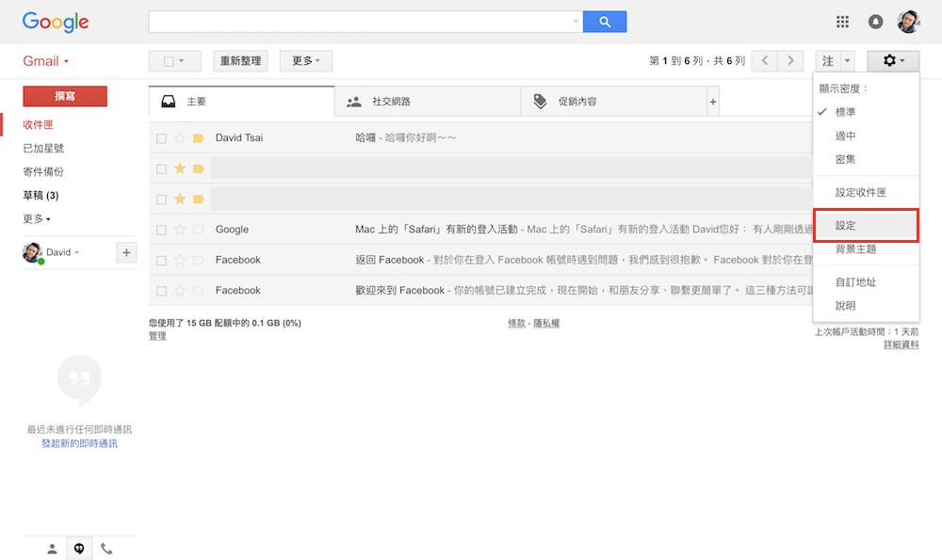Viewport: 942px width, 560px height.
Task: Run a search with the magnifier button
Action: pos(604,21)
